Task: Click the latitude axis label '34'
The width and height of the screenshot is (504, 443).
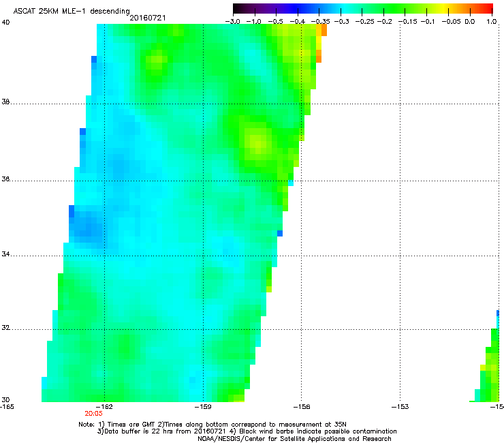Action: (x=5, y=254)
